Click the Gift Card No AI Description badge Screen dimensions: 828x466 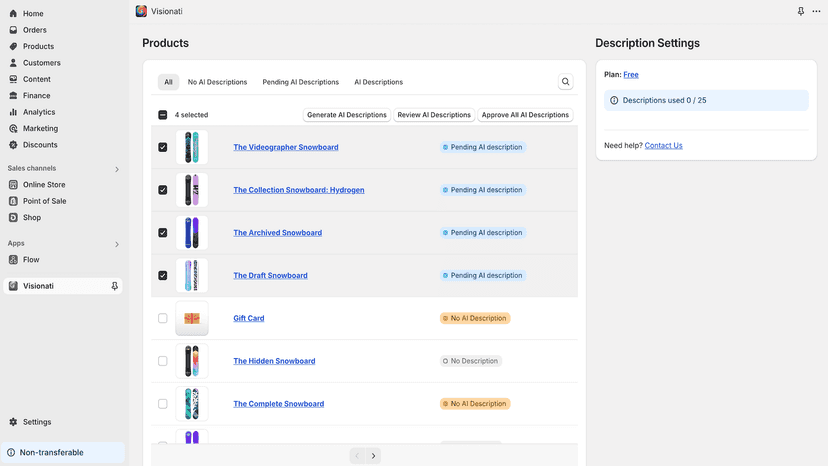475,319
